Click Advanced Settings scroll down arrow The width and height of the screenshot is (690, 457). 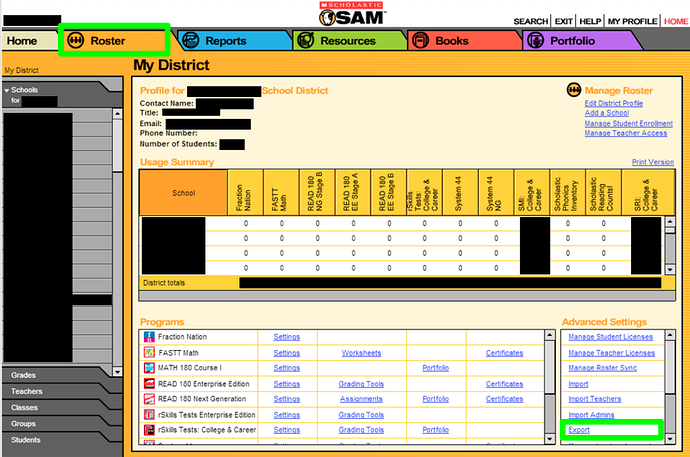point(670,439)
